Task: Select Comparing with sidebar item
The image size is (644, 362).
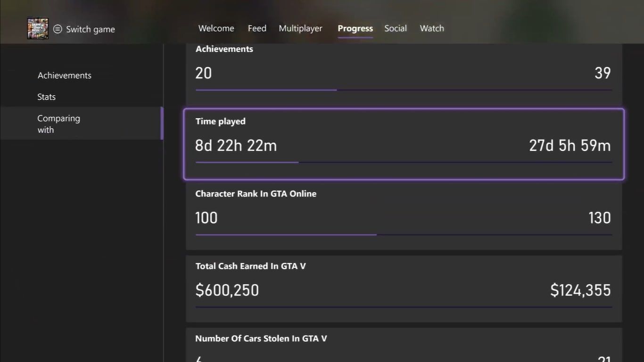Action: click(x=59, y=123)
